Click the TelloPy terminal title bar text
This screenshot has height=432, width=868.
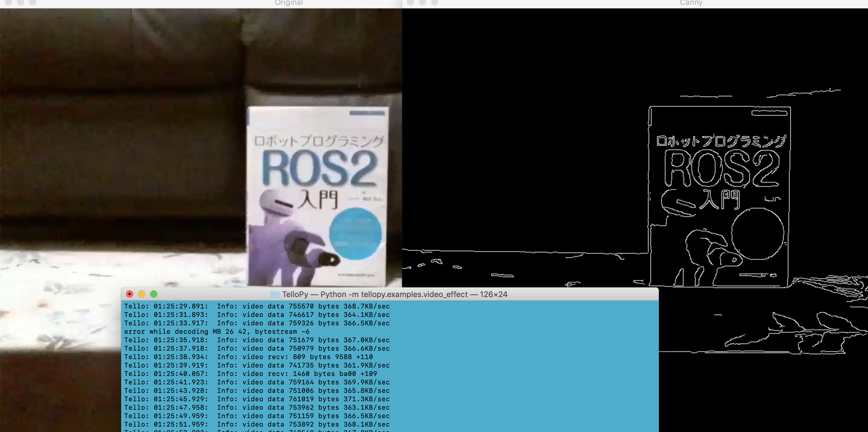pos(394,294)
